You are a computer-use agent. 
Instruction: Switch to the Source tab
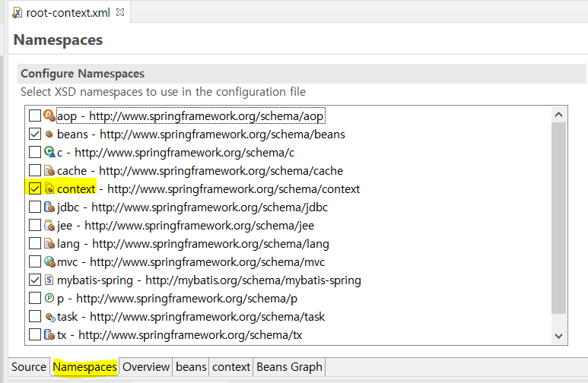[x=29, y=366]
